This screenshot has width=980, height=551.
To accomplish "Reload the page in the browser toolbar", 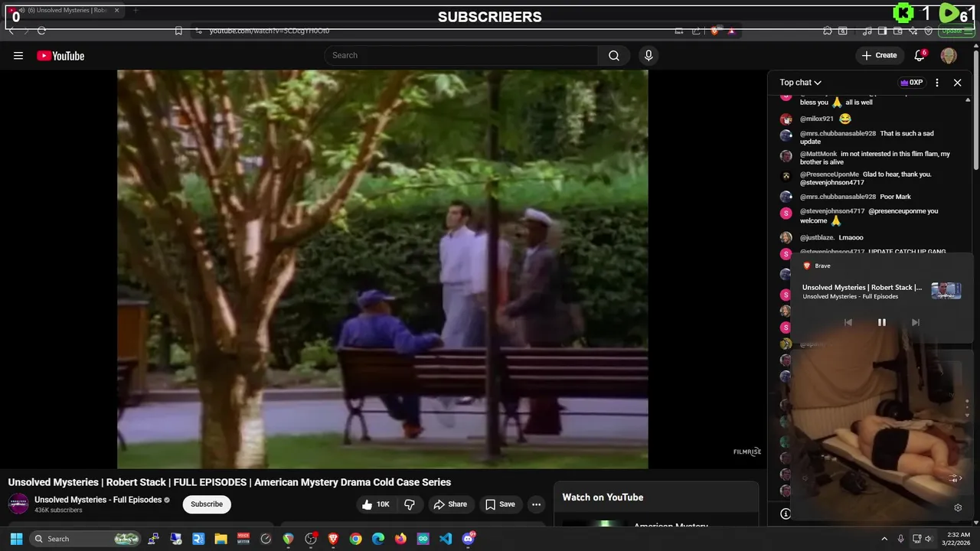I will coord(41,31).
